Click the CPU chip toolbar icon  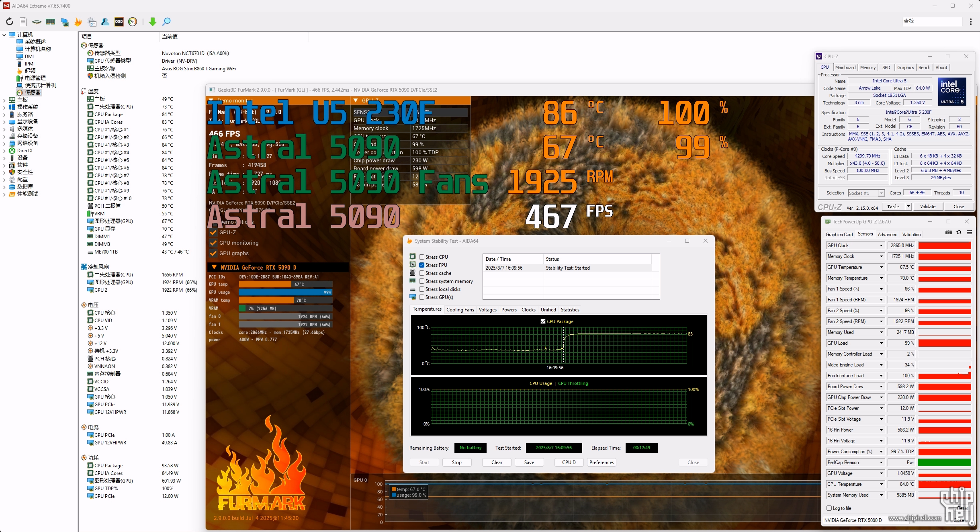[37, 22]
